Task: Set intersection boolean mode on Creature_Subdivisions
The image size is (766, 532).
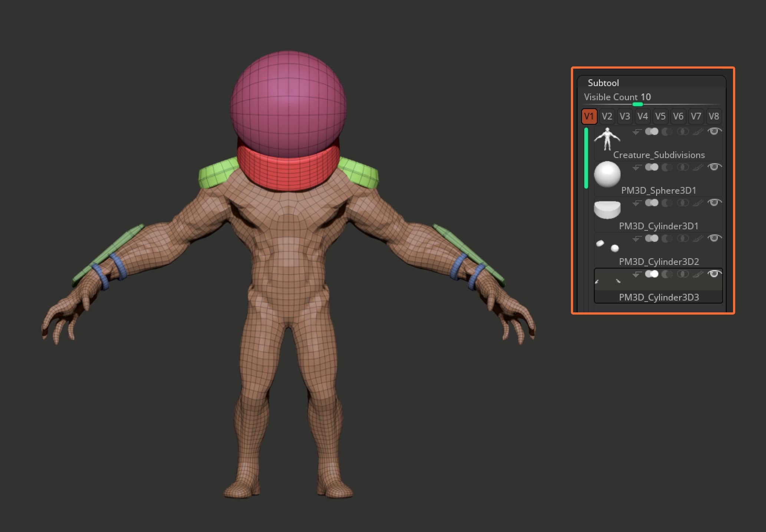Action: 683,131
